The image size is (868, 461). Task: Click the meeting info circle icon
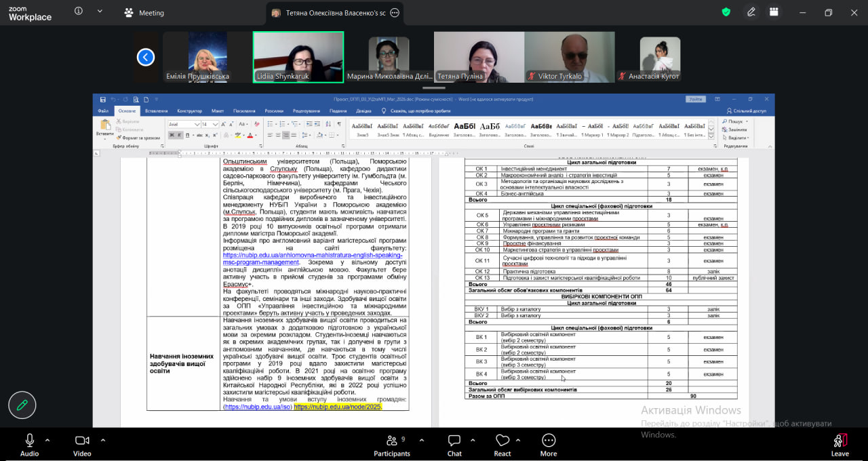[x=79, y=12]
